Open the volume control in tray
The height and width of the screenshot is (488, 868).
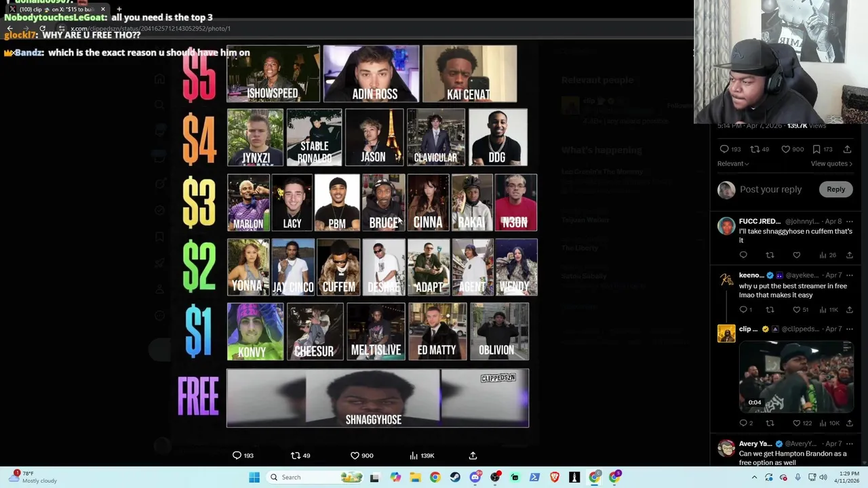825,477
